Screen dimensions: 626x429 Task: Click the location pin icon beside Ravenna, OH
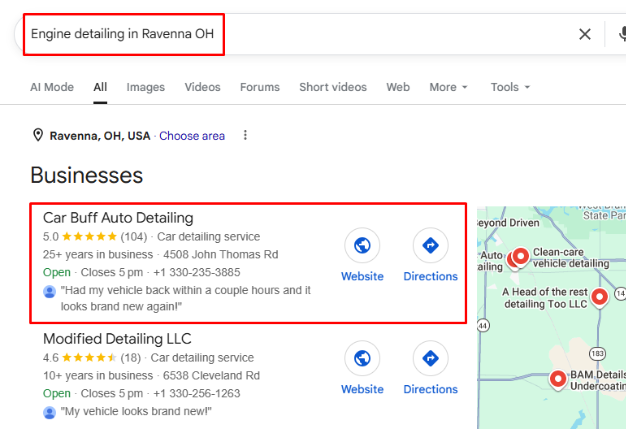38,135
